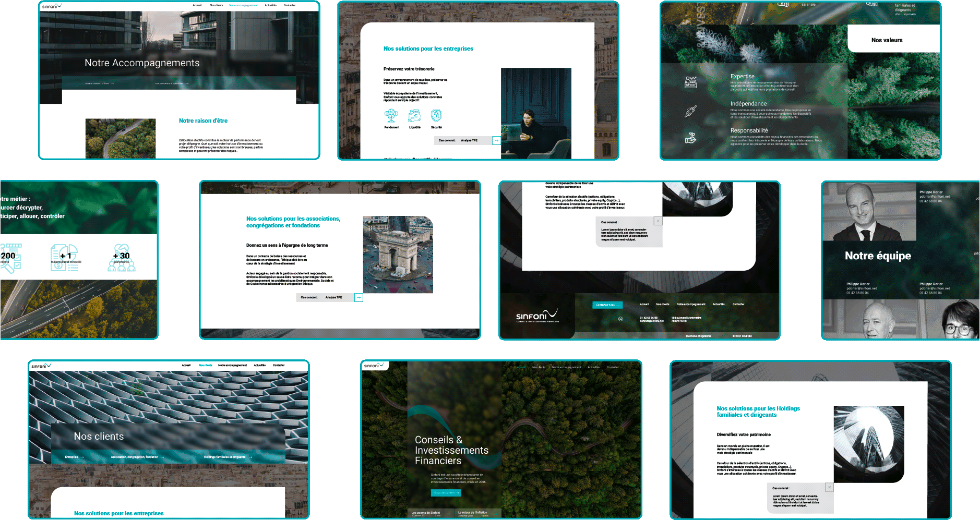The width and height of the screenshot is (980, 520).
Task: Click the icon beside the Expertise value
Action: (x=691, y=82)
